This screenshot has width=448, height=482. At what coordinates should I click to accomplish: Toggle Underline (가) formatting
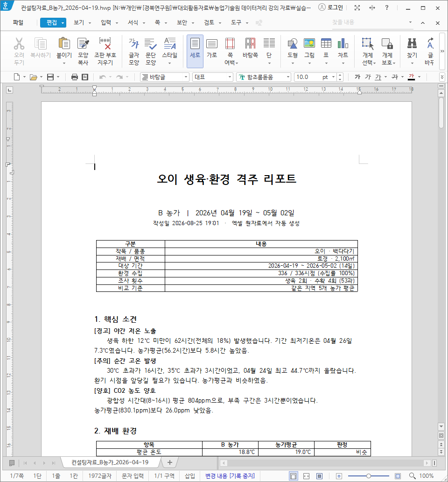[378, 77]
